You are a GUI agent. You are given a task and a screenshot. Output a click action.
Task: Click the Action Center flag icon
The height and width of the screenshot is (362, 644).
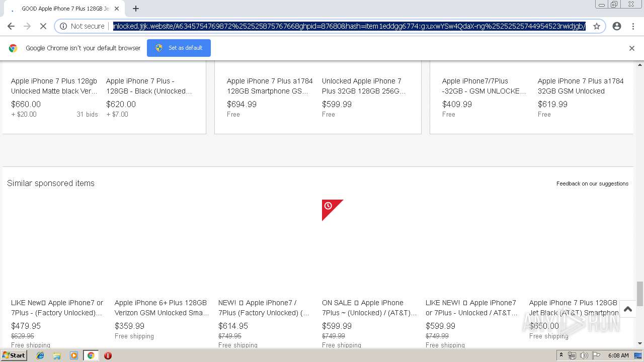tap(596, 355)
